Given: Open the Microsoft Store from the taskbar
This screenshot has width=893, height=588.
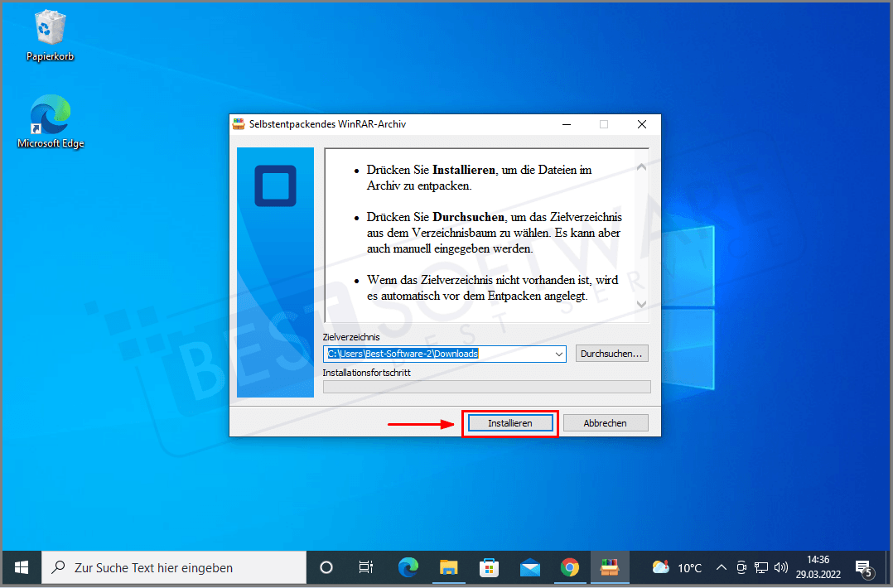Looking at the screenshot, I should coord(489,567).
